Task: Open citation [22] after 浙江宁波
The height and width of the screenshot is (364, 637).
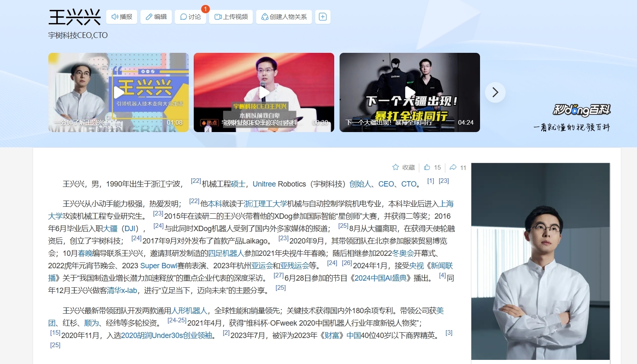Action: [x=196, y=181]
